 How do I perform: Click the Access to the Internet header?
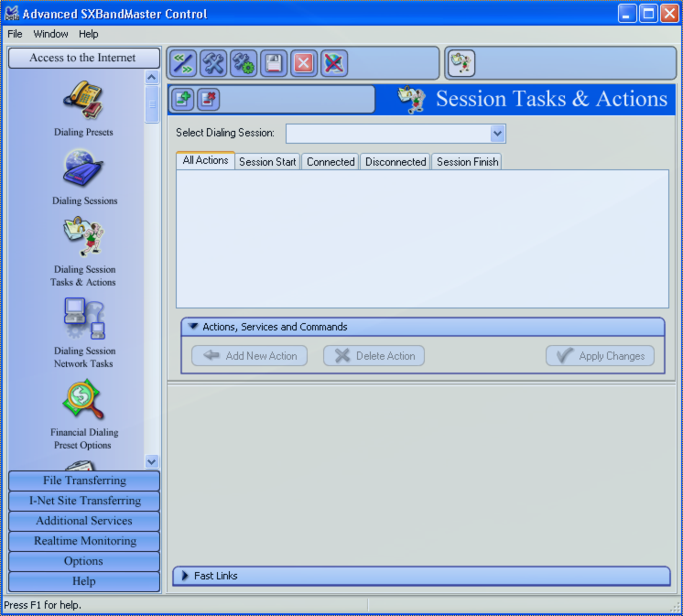(x=84, y=58)
